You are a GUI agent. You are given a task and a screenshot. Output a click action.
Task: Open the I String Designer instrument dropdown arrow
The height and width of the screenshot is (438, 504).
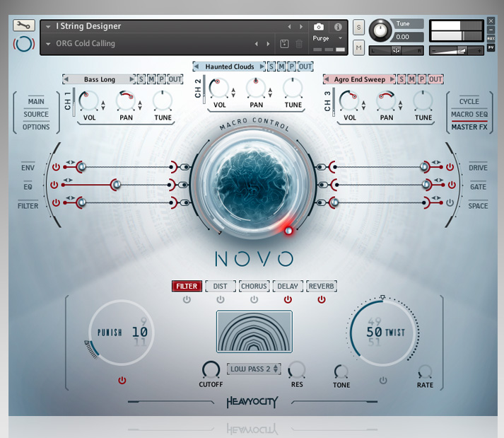click(48, 27)
